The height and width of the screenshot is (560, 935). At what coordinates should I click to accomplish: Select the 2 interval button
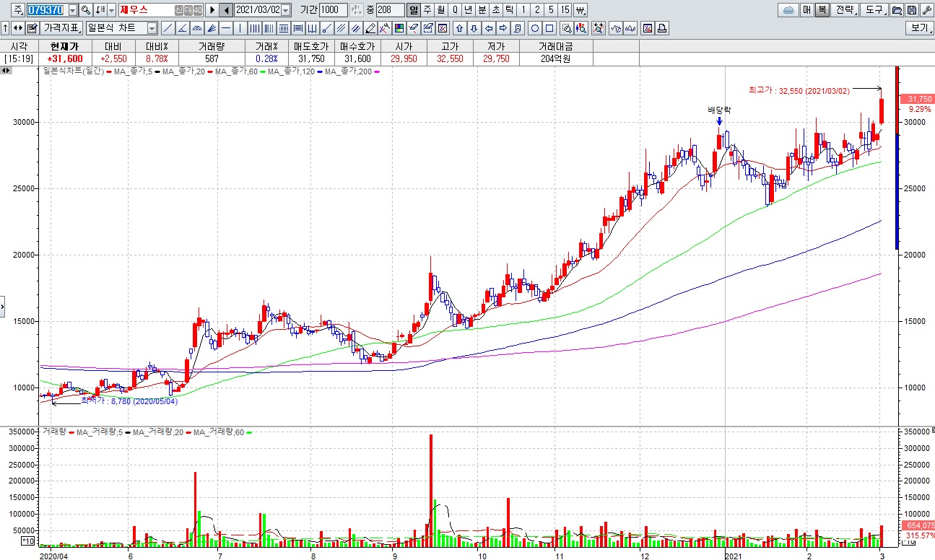coord(537,10)
